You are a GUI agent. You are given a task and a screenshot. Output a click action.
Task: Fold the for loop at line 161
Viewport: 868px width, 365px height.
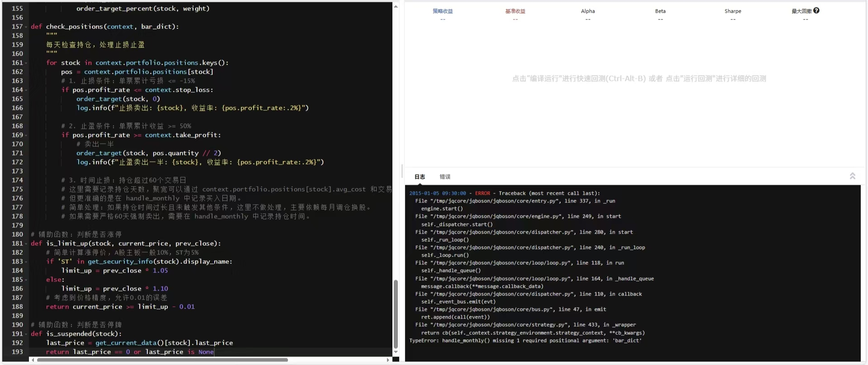pos(26,63)
